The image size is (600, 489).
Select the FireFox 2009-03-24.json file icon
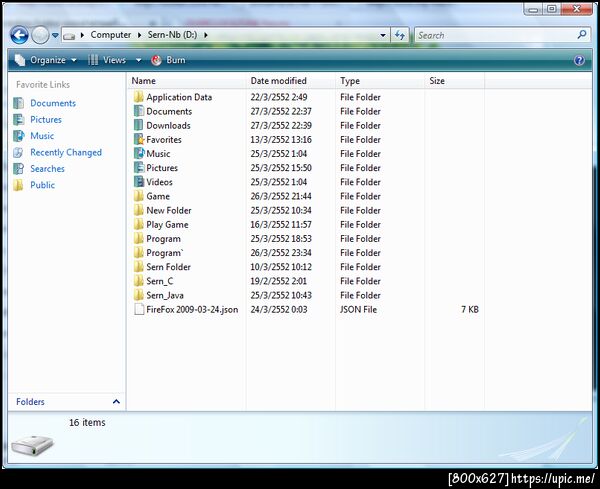tap(139, 309)
